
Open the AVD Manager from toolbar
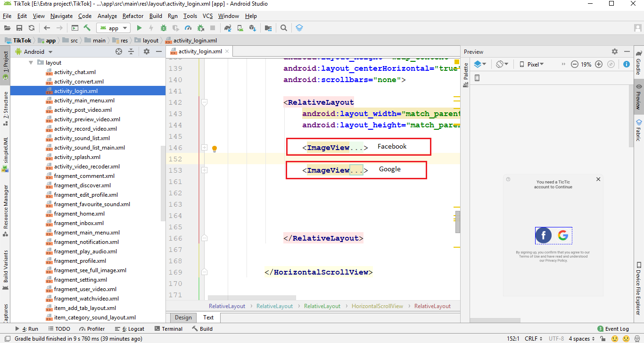[x=240, y=28]
